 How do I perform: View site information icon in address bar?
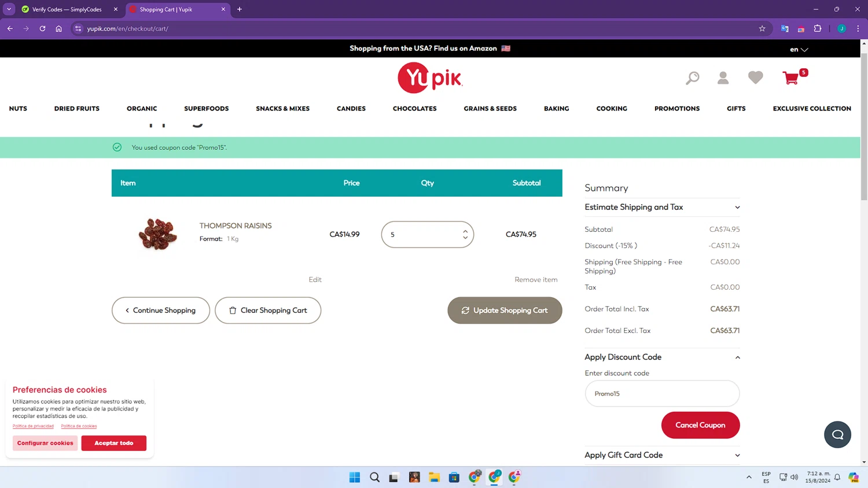tap(78, 28)
